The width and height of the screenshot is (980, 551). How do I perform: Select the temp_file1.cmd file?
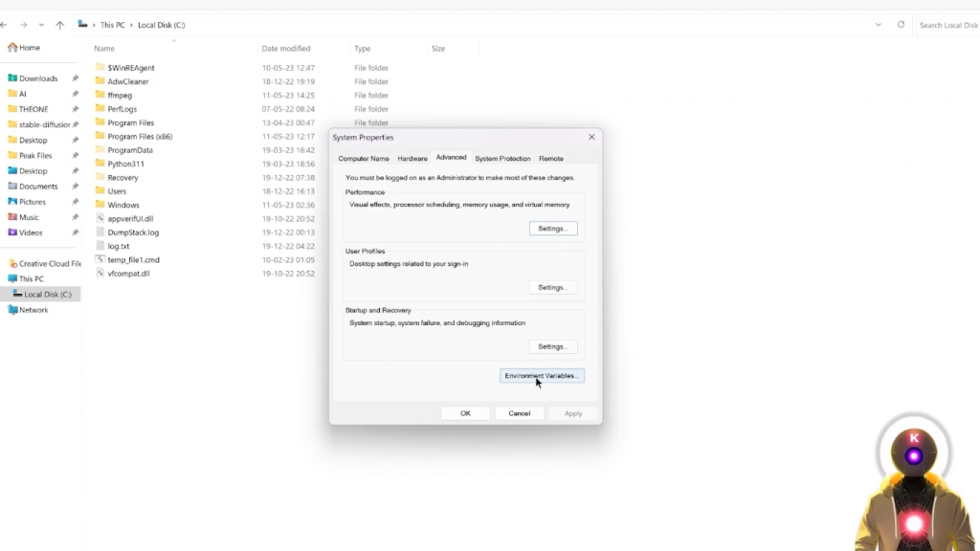pyautogui.click(x=133, y=260)
